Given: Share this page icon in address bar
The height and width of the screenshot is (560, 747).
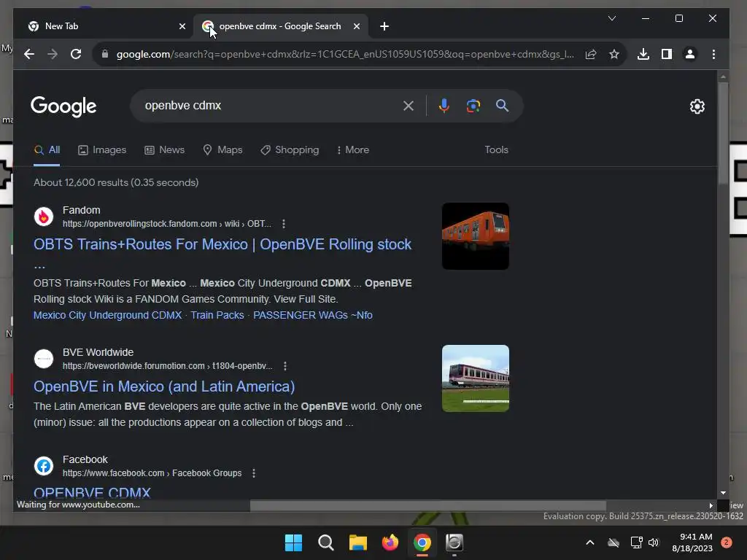Looking at the screenshot, I should click(591, 54).
